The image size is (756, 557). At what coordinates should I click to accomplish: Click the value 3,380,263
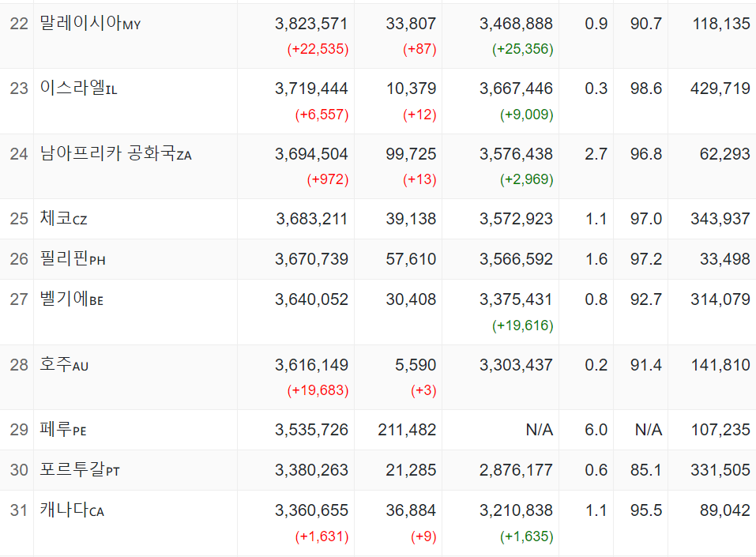[311, 471]
